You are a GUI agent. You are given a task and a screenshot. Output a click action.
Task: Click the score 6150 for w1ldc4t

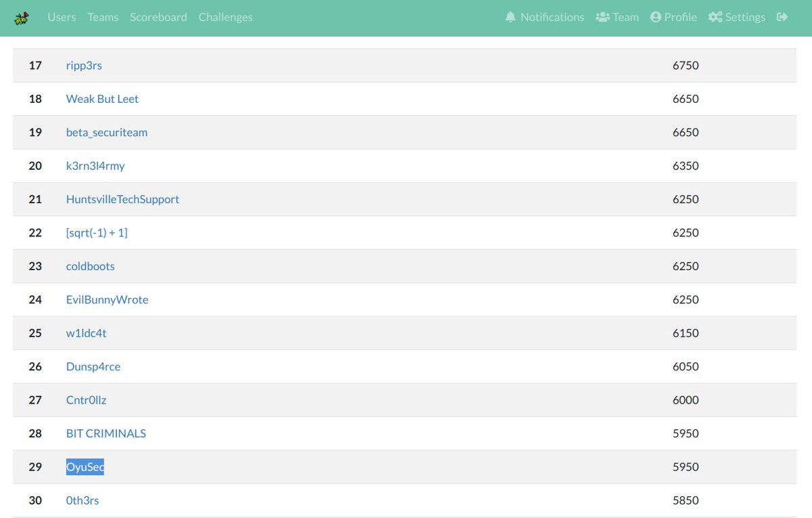point(685,333)
